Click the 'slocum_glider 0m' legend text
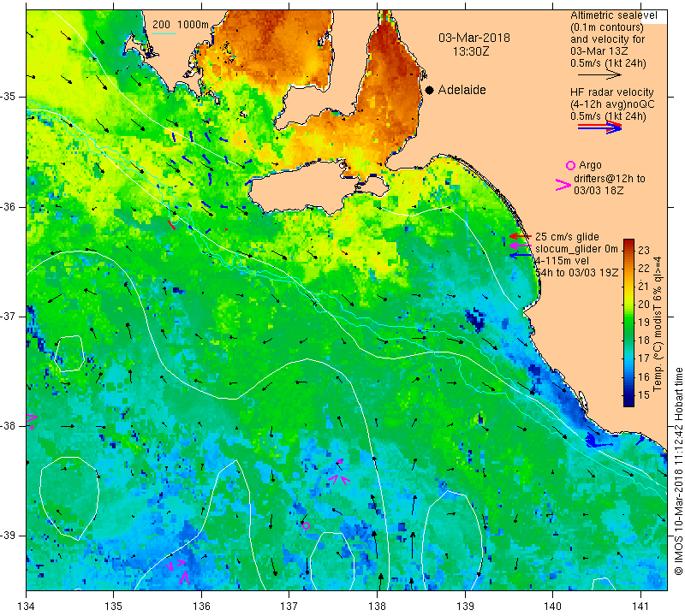 point(576,249)
